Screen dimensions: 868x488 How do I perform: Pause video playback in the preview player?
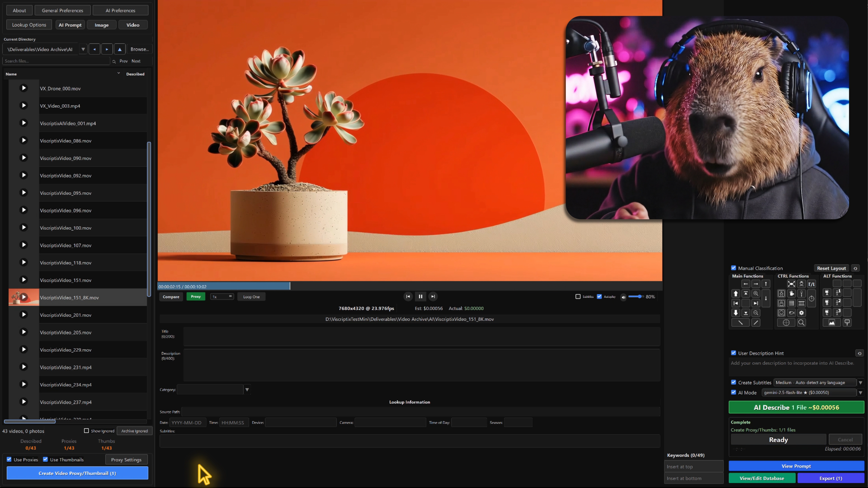tap(420, 297)
